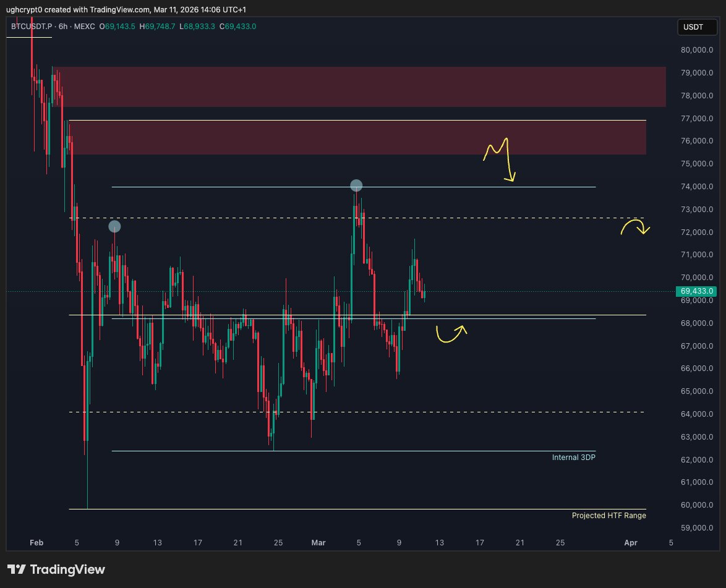Click the current price tag 69,433.0
The height and width of the screenshot is (588, 726).
(696, 291)
